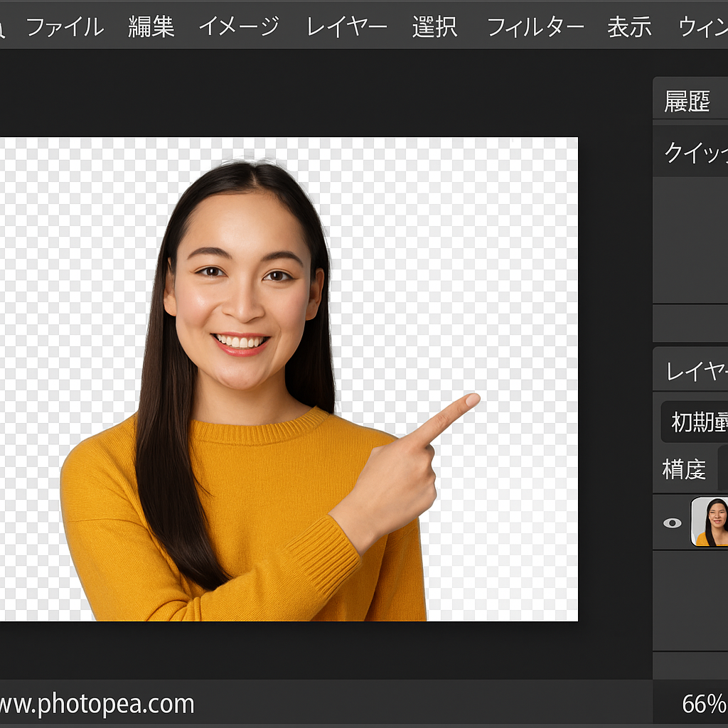Open the フィルター menu
Viewport: 728px width, 728px height.
coord(535,27)
